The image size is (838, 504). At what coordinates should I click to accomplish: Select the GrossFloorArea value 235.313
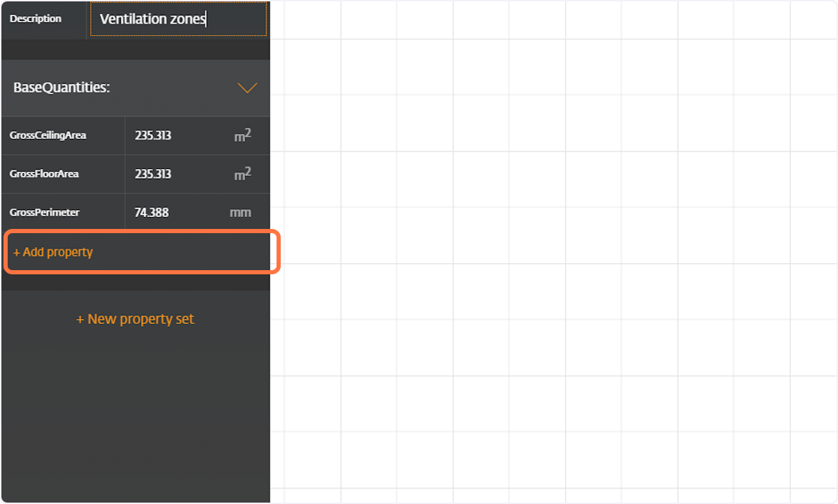point(153,174)
